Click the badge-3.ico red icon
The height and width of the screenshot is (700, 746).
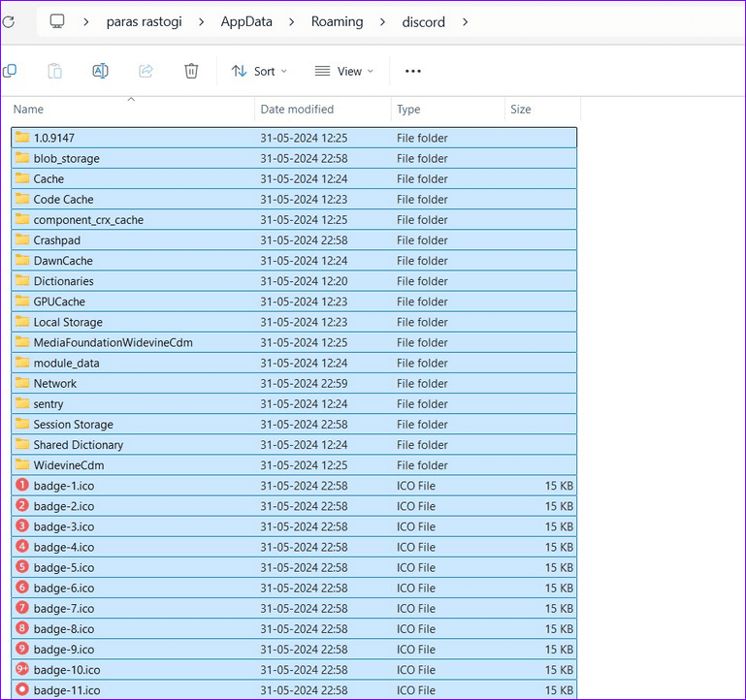pos(22,525)
